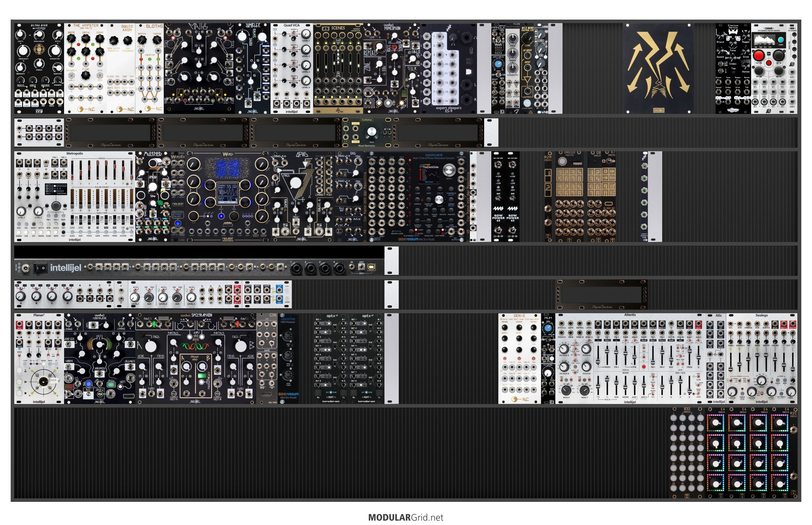Select the Scenes module with gold faders
The width and height of the screenshot is (812, 525).
point(338,68)
